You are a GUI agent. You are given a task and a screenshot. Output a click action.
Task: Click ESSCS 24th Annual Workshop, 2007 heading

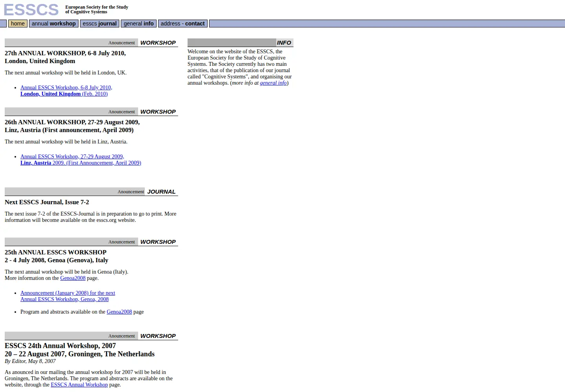[x=80, y=350]
